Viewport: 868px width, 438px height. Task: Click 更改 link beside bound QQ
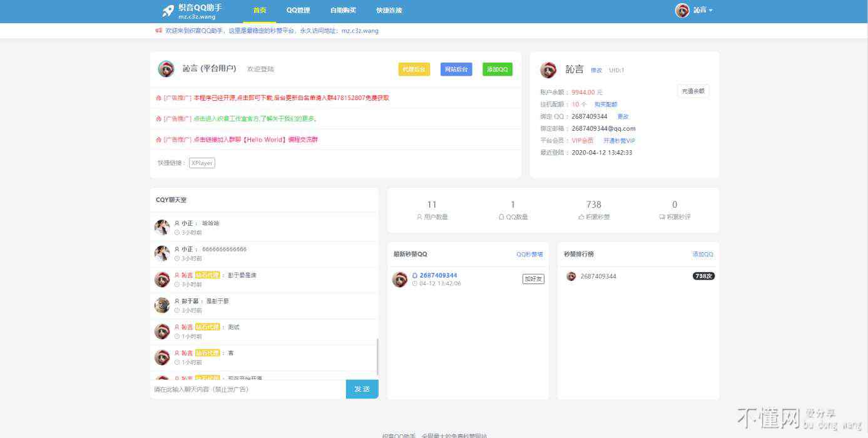[x=623, y=116]
